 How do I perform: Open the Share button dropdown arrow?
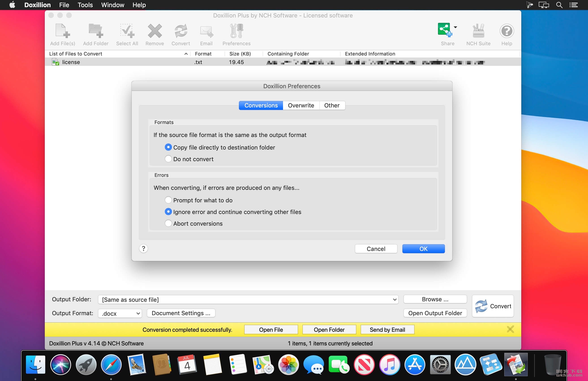tap(455, 27)
